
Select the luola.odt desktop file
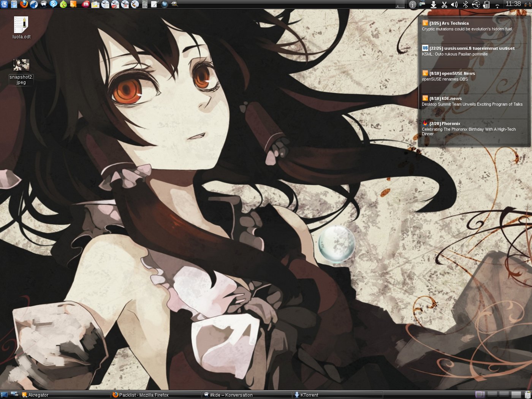coord(21,28)
